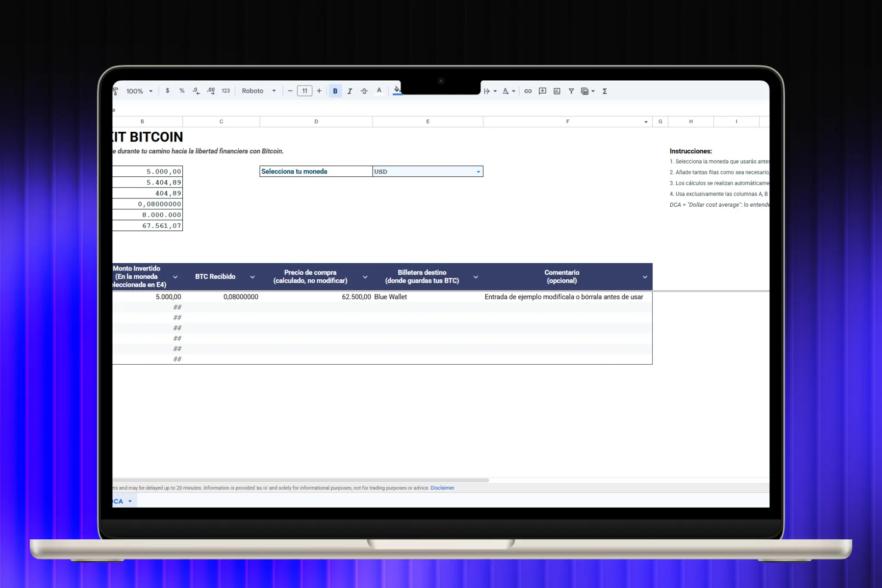Open the BTC Recibido column filter
This screenshot has height=588, width=882.
(252, 277)
